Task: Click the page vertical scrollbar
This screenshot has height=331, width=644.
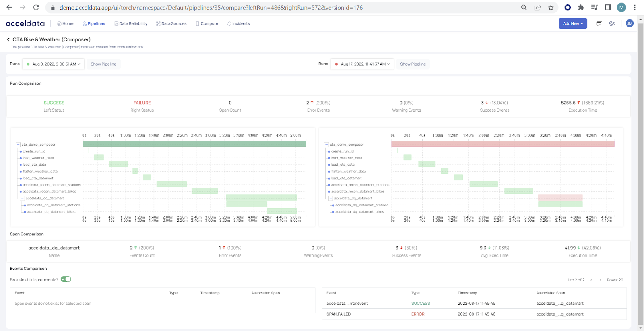Action: point(640,173)
